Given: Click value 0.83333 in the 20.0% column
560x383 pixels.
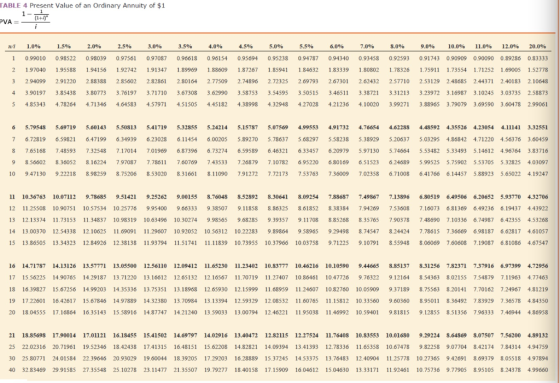Looking at the screenshot, I should coord(538,58).
